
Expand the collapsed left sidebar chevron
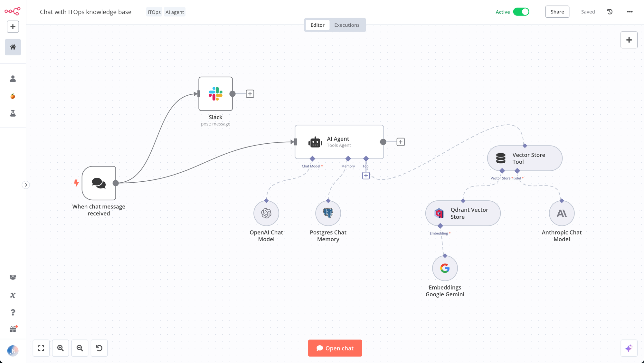[26, 185]
